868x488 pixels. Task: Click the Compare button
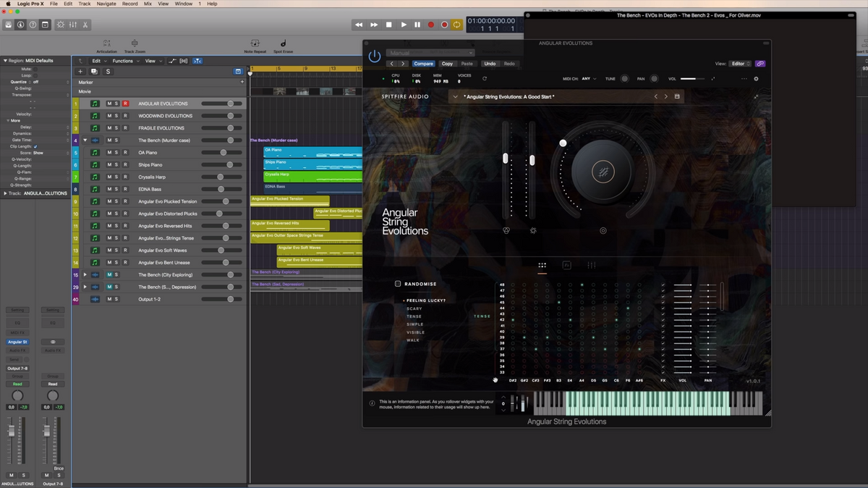pyautogui.click(x=423, y=64)
